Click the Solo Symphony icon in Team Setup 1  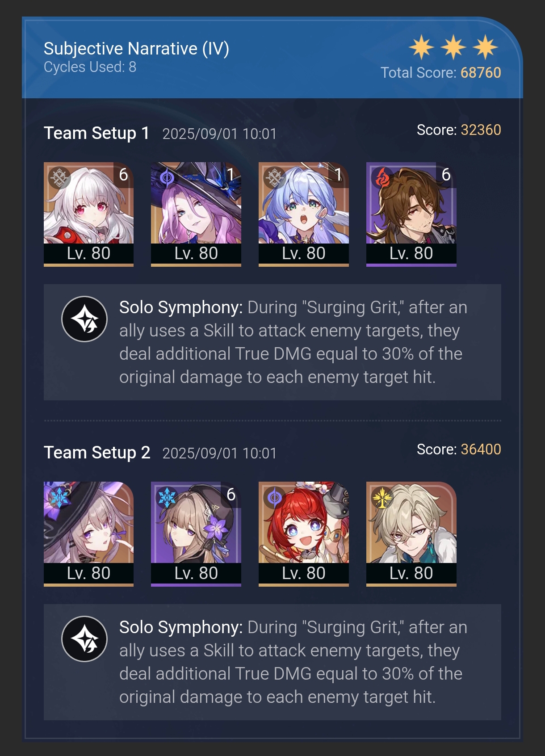84,319
